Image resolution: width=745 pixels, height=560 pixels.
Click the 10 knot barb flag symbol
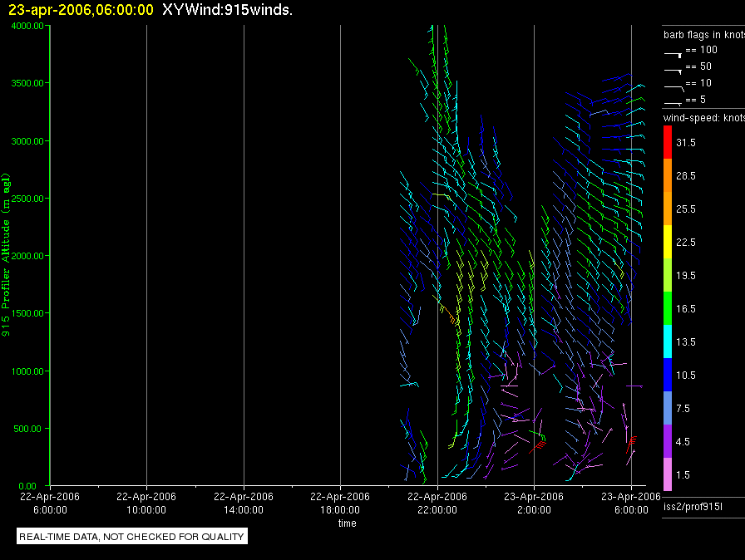click(673, 85)
